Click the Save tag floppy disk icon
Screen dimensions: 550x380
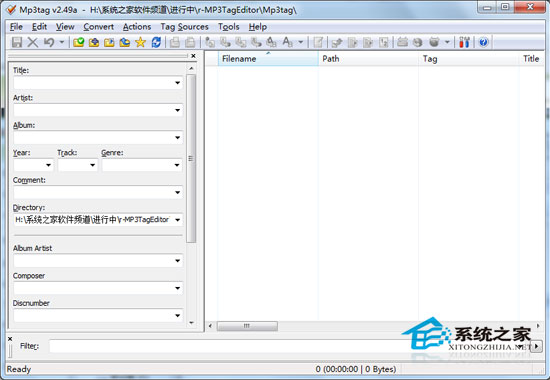pyautogui.click(x=16, y=42)
